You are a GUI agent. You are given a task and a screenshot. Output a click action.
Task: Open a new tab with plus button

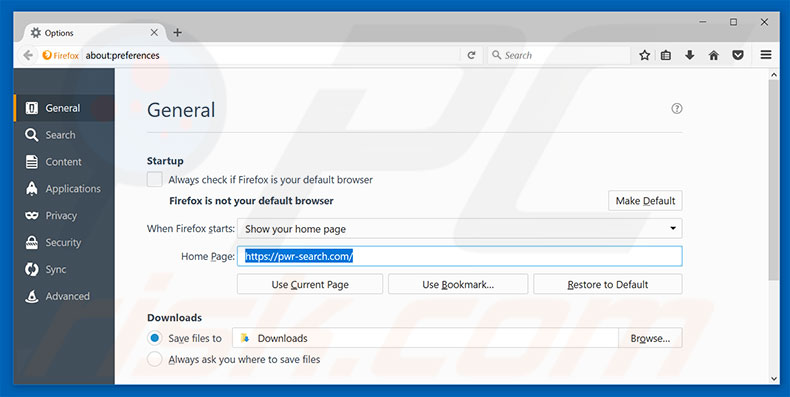point(177,33)
